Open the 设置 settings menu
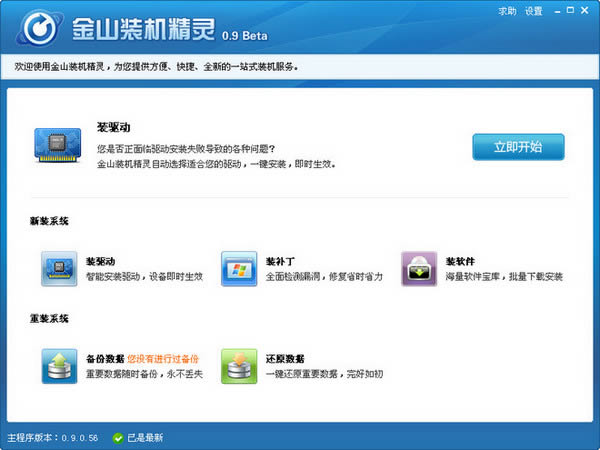The height and width of the screenshot is (450, 600). click(533, 11)
